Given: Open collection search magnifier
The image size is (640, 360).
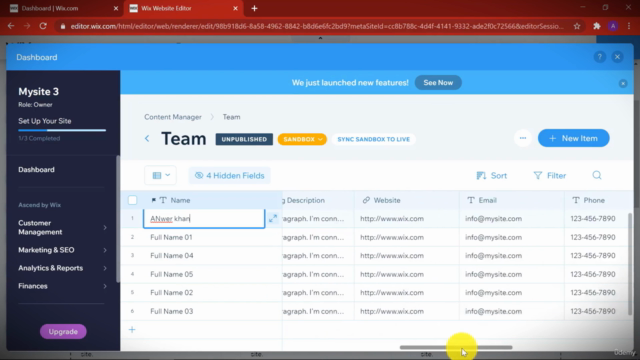Looking at the screenshot, I should (x=597, y=175).
